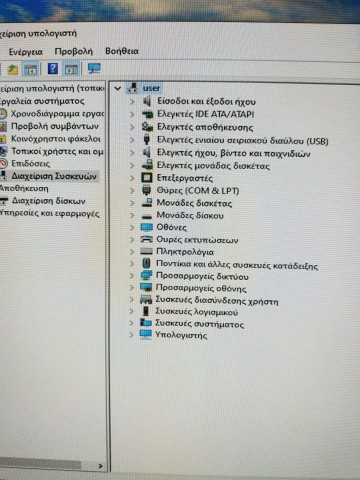Select Διαχείριση δίσκων in left pane

(49, 201)
